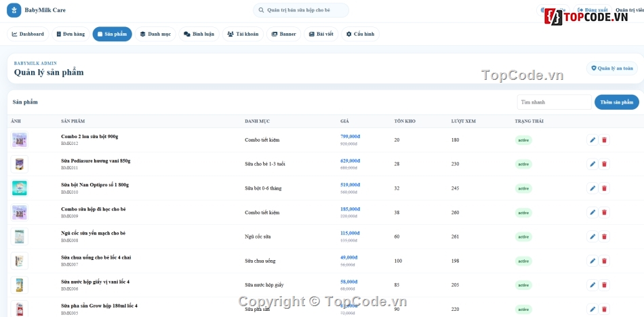Click category cell Ngũ cốc sữa
This screenshot has width=644, height=317.
[258, 236]
